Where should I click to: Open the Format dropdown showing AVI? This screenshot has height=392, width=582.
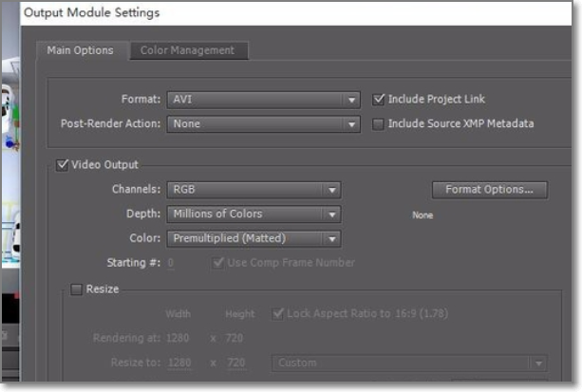pos(263,99)
